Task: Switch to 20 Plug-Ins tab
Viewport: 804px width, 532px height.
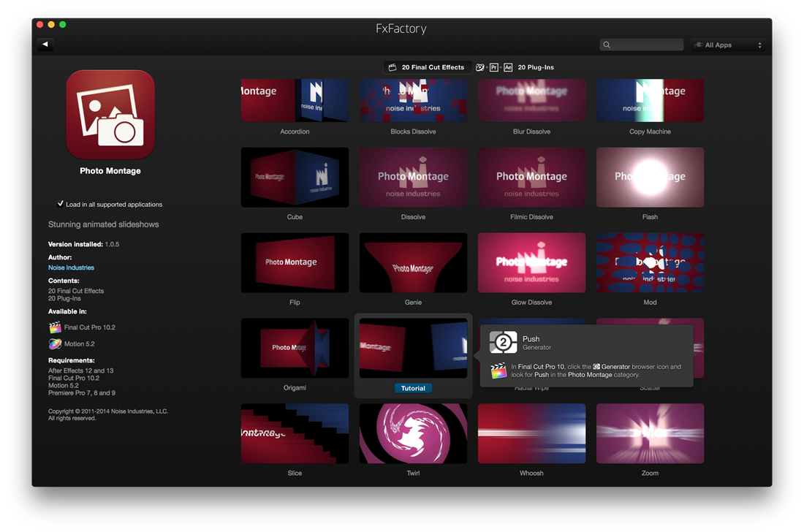Action: pos(535,67)
